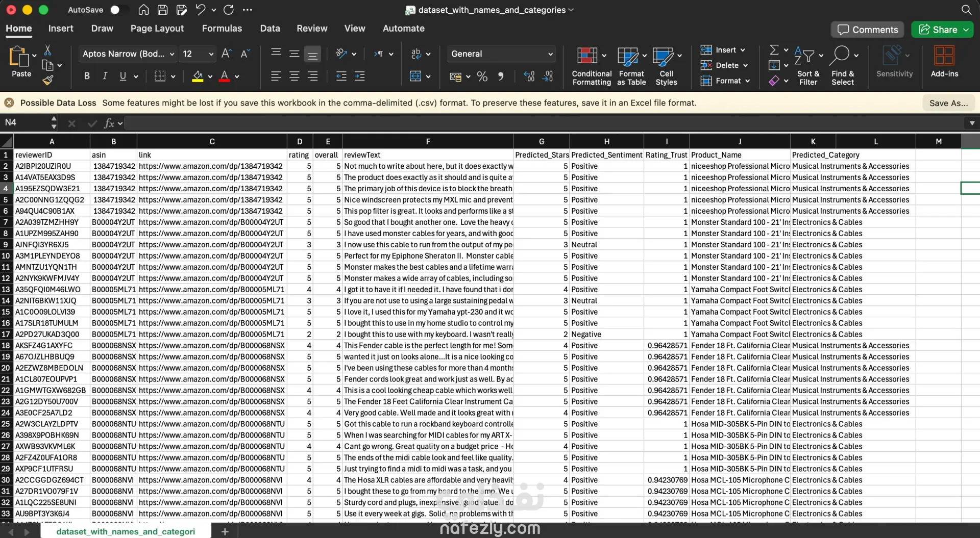Open the Format cells dropdown

coord(725,81)
